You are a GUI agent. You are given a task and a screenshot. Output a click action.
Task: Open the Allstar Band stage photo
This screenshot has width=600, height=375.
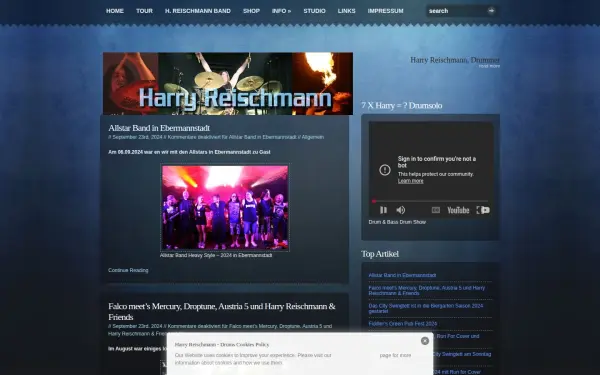225,207
